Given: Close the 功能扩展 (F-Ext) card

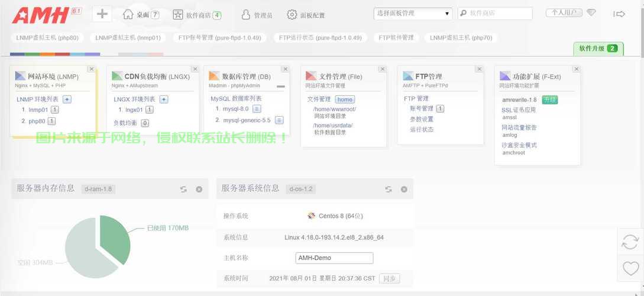Looking at the screenshot, I should pyautogui.click(x=576, y=69).
